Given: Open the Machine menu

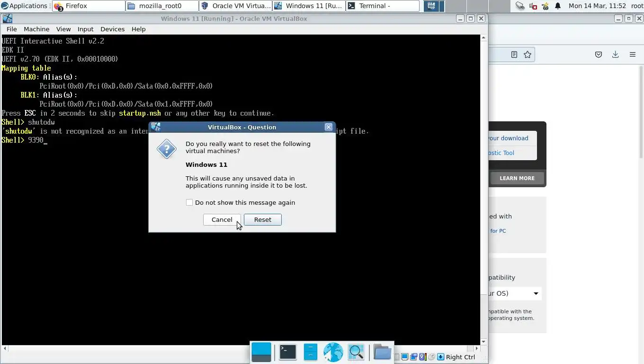Looking at the screenshot, I should [36, 29].
